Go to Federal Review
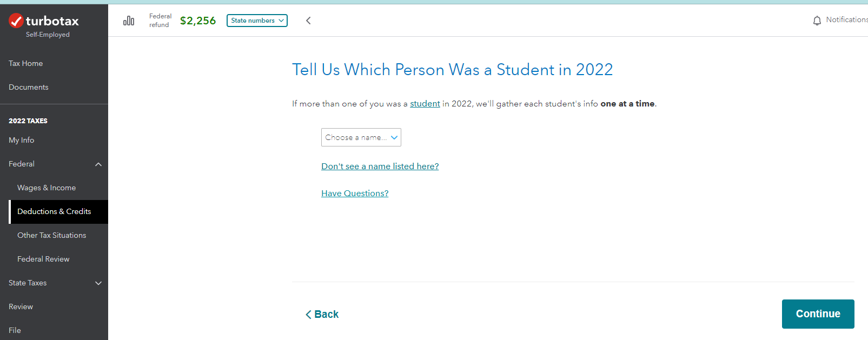This screenshot has height=340, width=868. click(x=43, y=259)
